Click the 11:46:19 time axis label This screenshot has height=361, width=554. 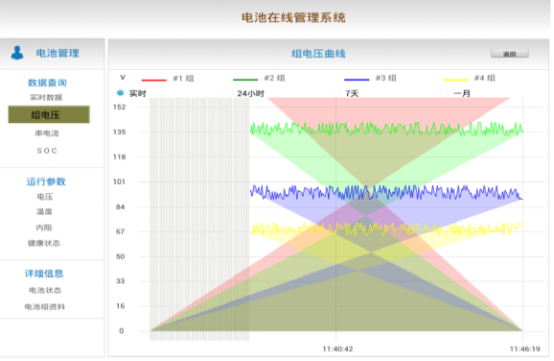tap(525, 349)
